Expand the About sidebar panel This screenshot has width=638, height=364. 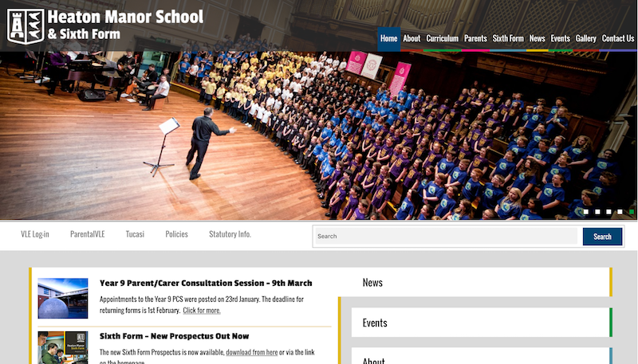click(480, 359)
